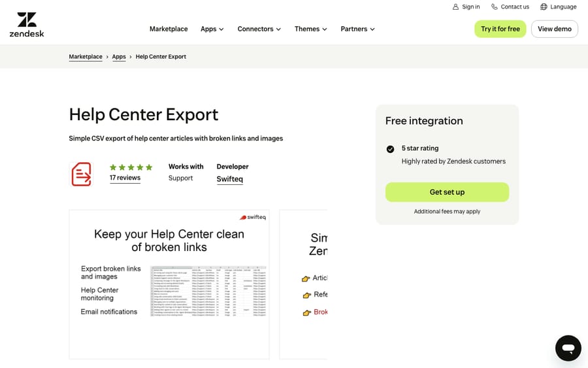Open the Marketplace nav item
Viewport: 588px width, 368px height.
coord(169,29)
